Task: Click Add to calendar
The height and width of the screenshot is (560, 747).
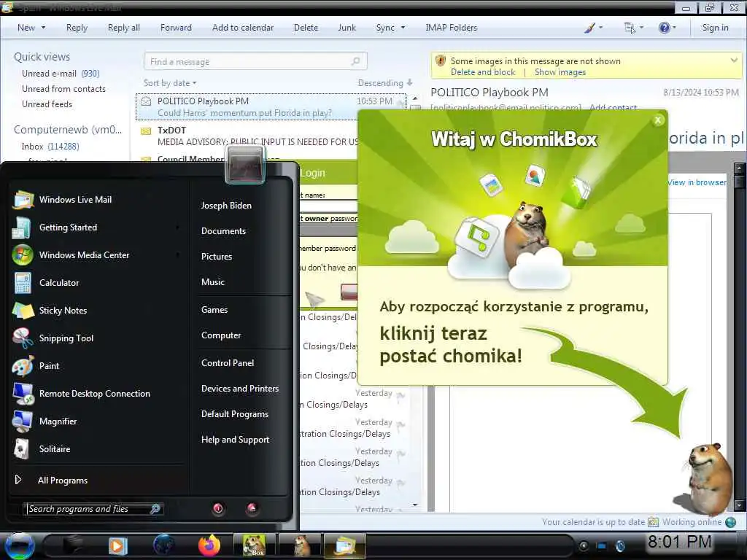Action: (243, 28)
